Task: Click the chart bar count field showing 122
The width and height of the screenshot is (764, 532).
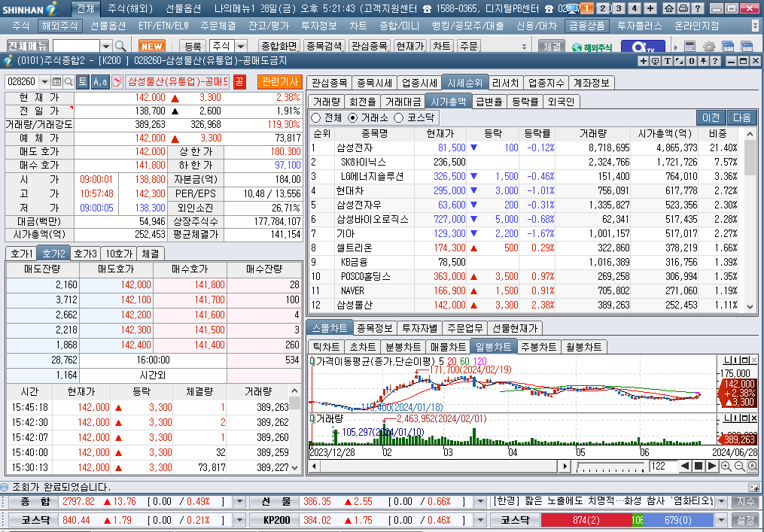Action: click(662, 467)
